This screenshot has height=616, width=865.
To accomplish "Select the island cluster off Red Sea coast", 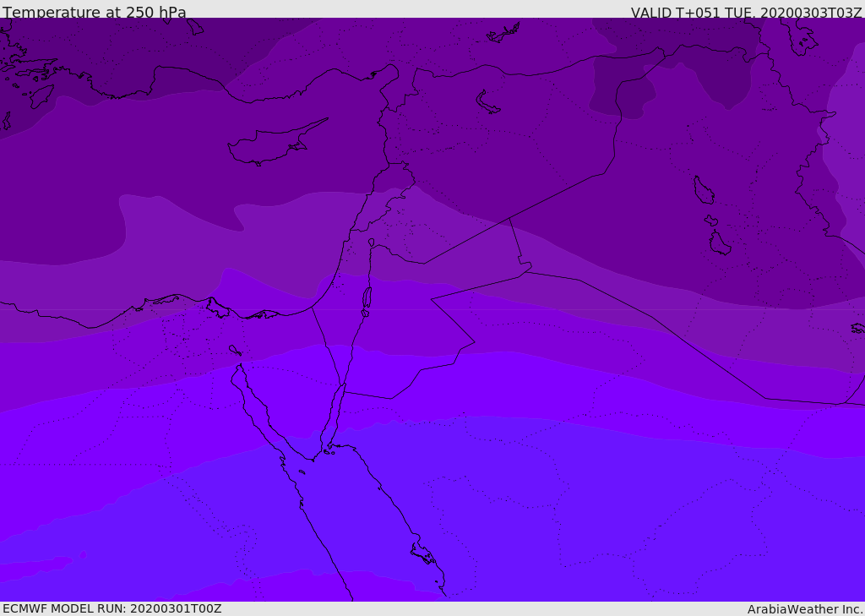I will click(x=425, y=554).
